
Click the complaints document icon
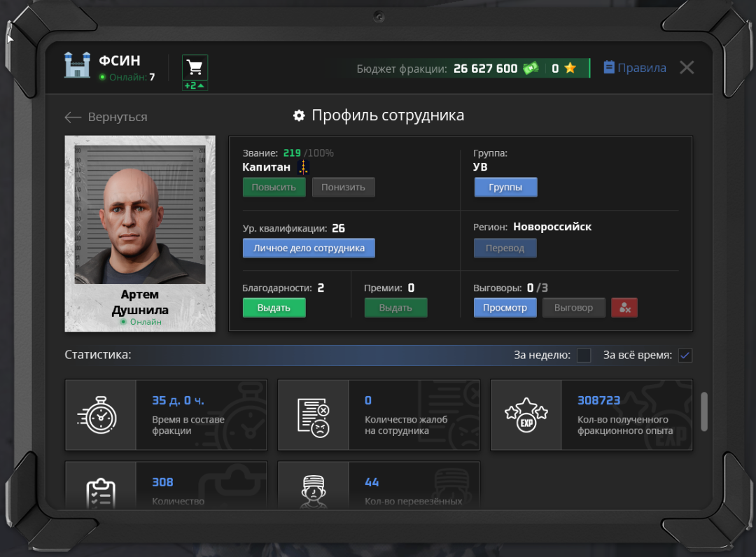(x=313, y=416)
